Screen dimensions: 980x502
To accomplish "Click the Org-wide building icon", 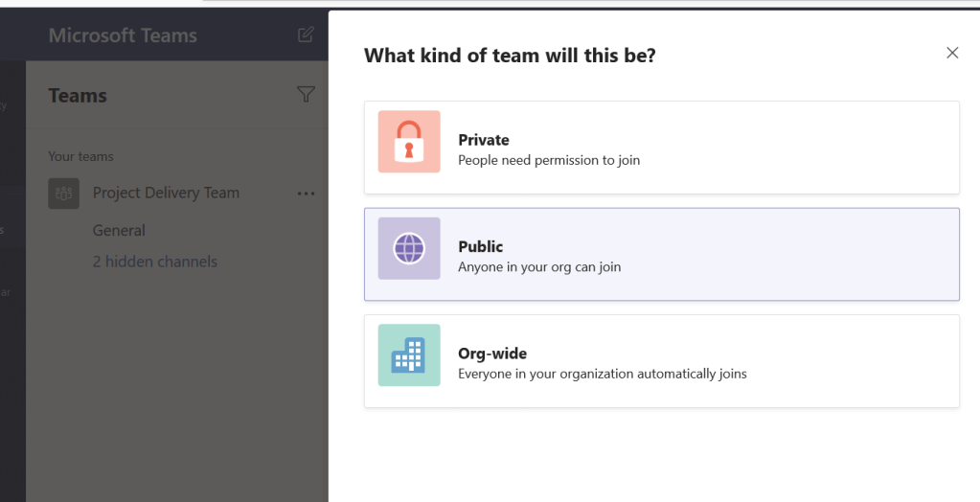I will [409, 355].
